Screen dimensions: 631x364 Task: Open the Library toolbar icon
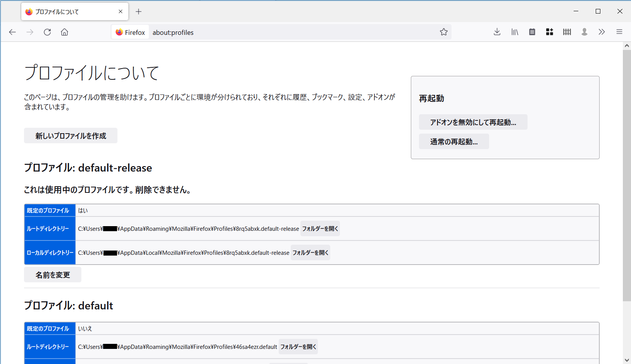point(514,32)
